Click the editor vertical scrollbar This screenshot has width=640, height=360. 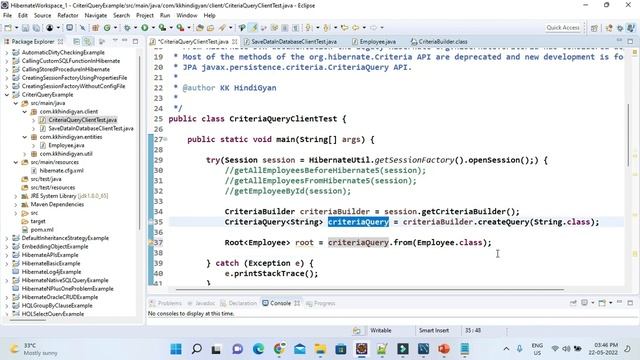pos(629,135)
